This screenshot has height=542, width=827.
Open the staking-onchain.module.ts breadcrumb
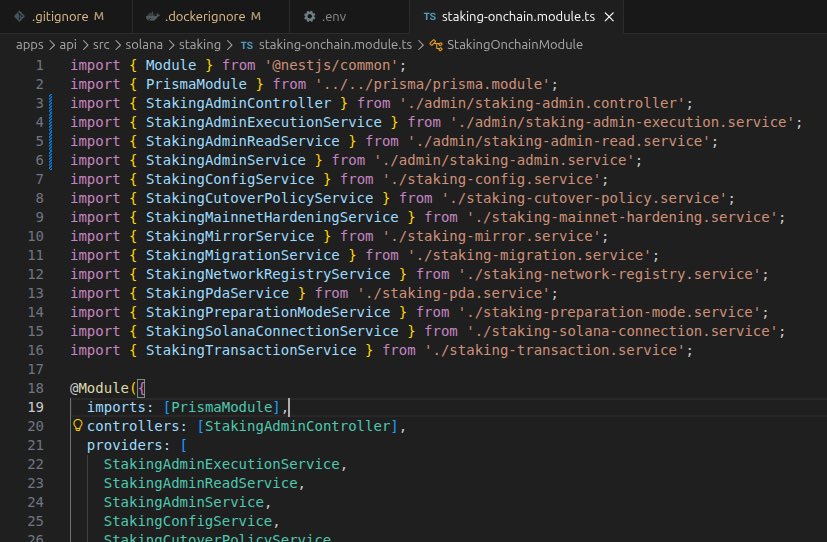tap(335, 45)
